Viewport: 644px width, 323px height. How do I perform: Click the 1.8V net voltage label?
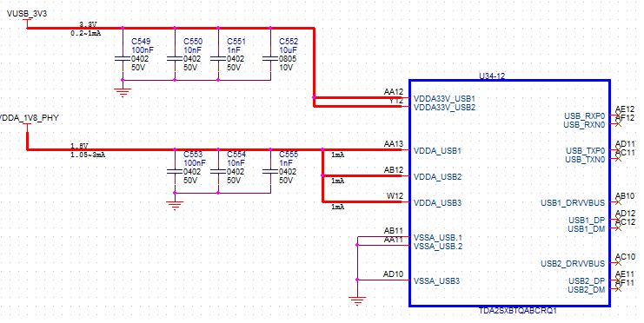(x=79, y=146)
